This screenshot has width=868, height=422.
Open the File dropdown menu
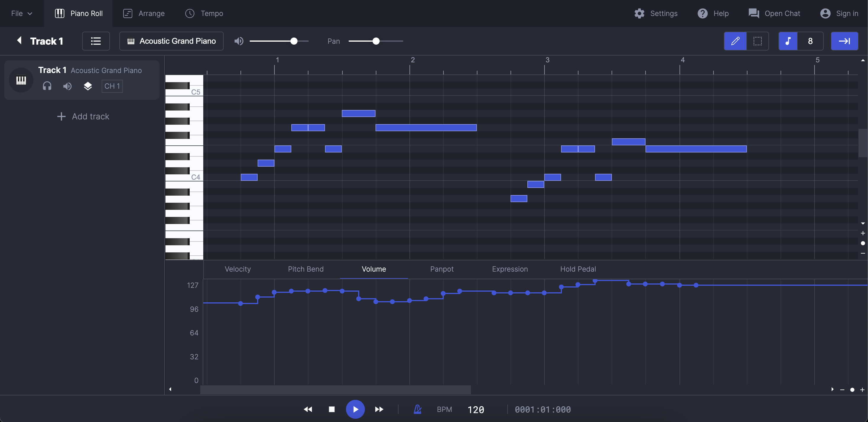click(22, 14)
